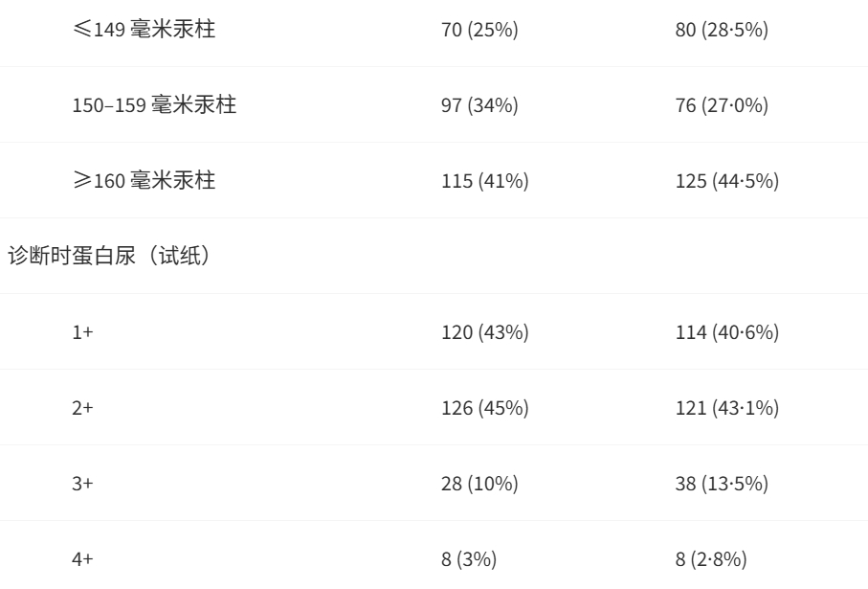Viewport: 868px width, 589px height.
Task: Click the 4+ proteinuria row label
Action: click(82, 558)
